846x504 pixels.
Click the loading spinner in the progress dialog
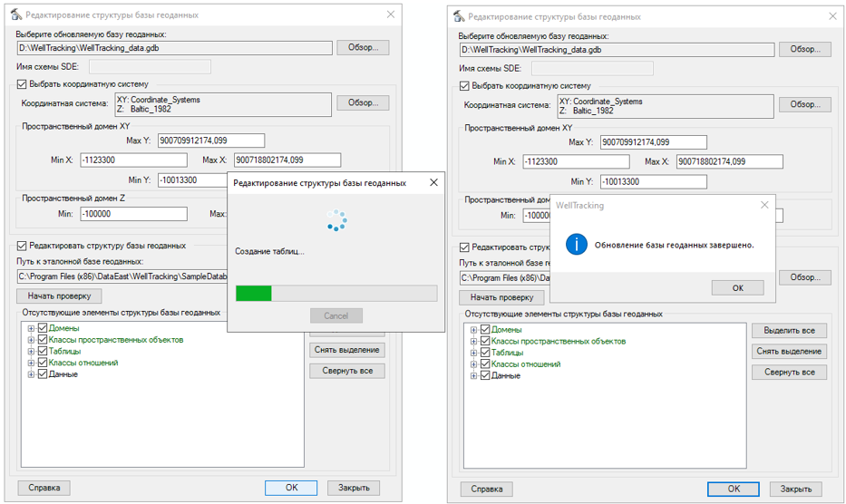tap(336, 220)
